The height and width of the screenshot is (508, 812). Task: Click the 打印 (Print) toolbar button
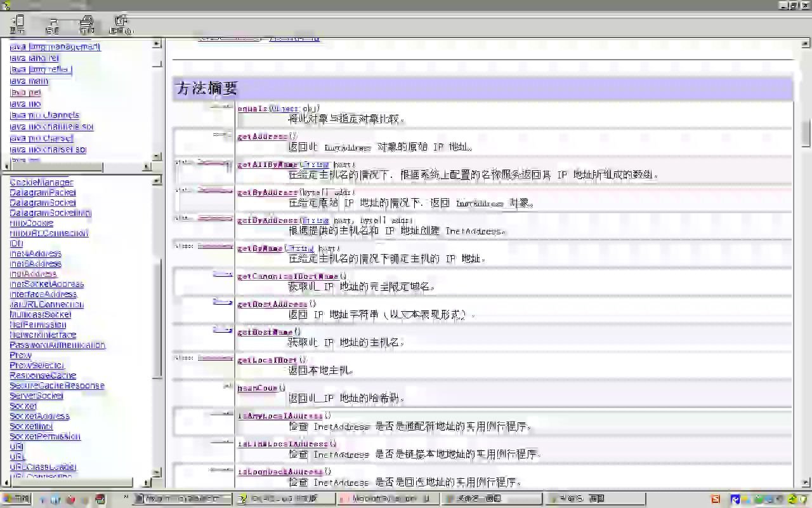[86, 24]
